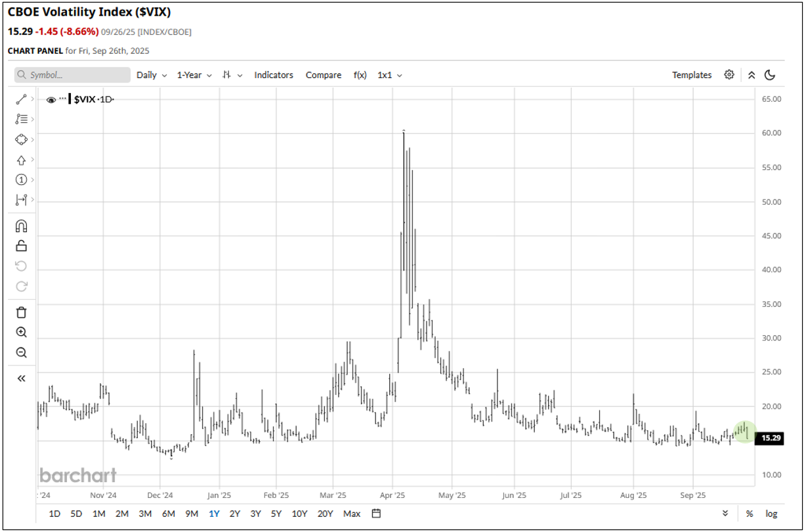This screenshot has width=804, height=532.
Task: Open the Templates menu
Action: tap(692, 75)
